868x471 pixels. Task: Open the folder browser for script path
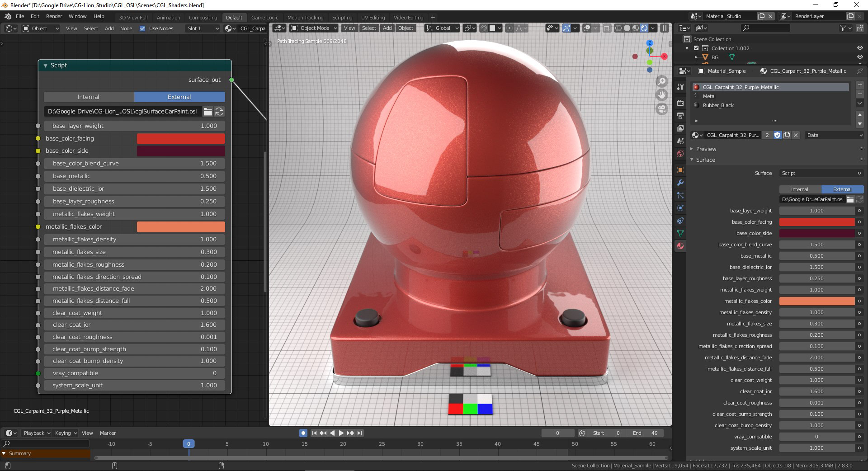coord(208,111)
